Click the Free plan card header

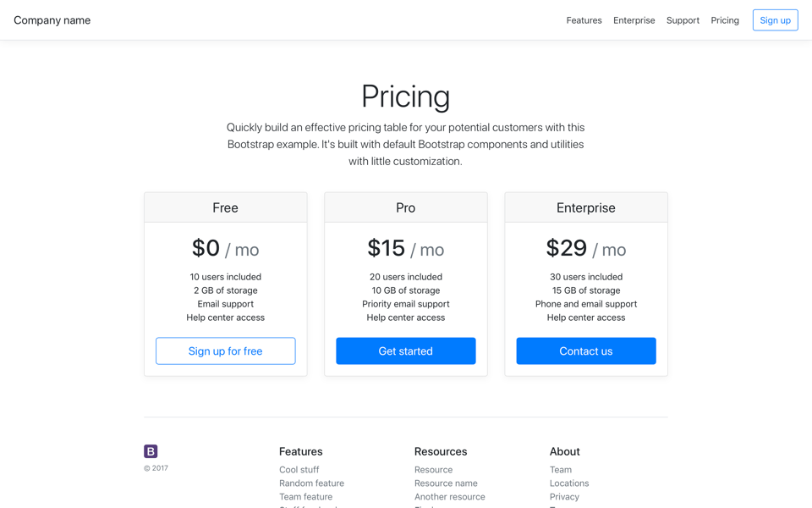[x=225, y=207]
